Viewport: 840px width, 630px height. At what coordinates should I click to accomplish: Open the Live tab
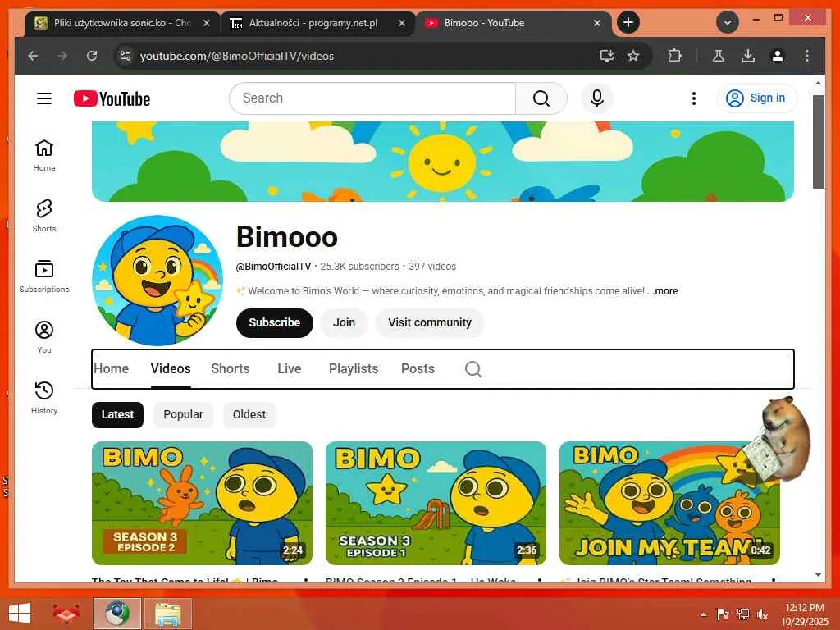coord(290,368)
